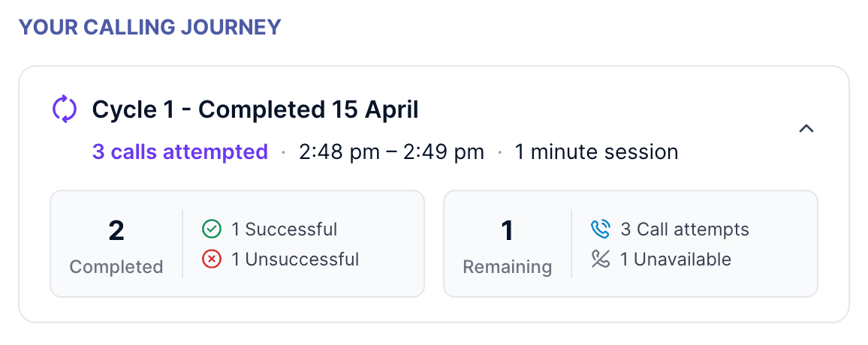Click the green successful checkmark icon
Image resolution: width=868 pixels, height=345 pixels.
212,229
